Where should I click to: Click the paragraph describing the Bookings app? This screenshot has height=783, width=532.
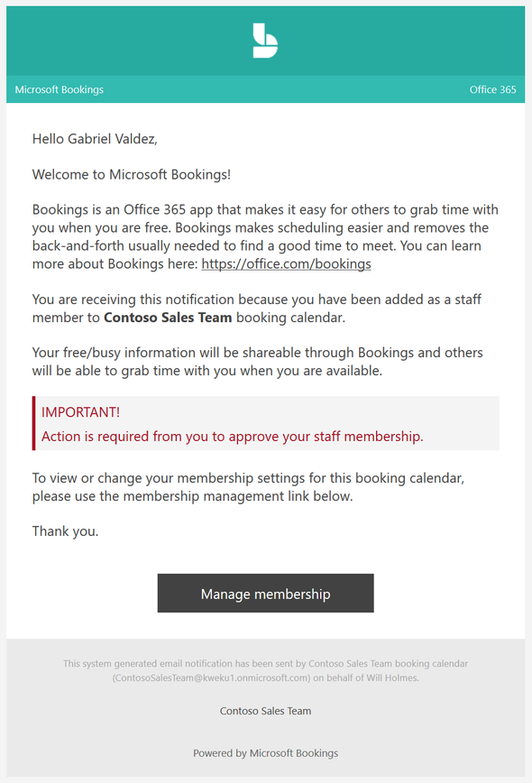tap(265, 236)
